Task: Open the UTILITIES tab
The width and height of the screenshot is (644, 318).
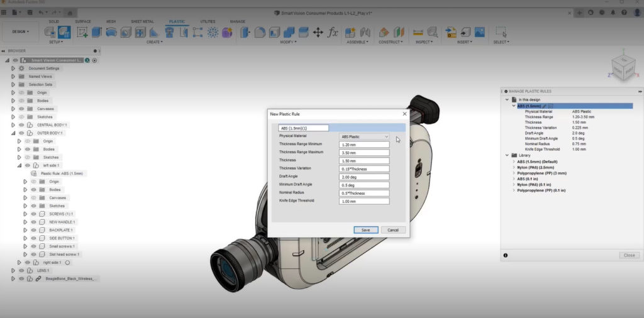Action: pyautogui.click(x=208, y=21)
